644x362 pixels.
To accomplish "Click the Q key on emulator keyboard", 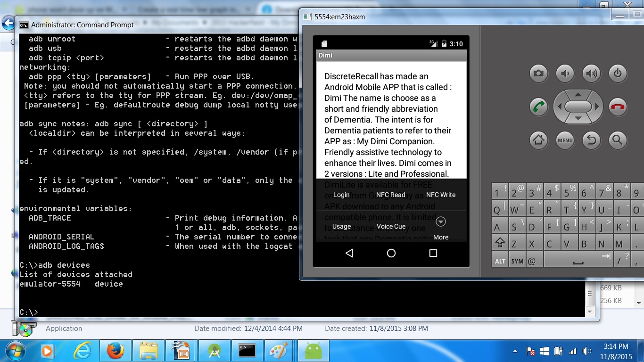I will tap(499, 208).
